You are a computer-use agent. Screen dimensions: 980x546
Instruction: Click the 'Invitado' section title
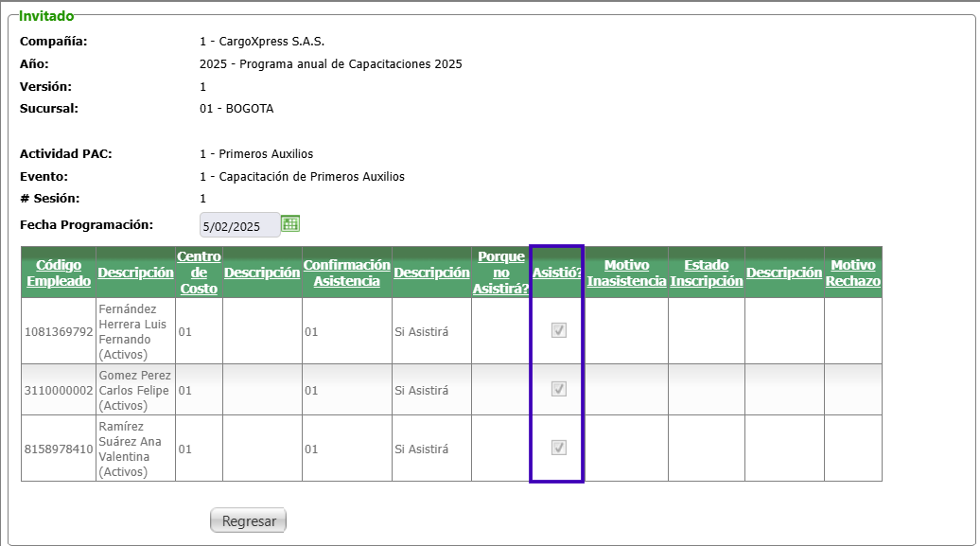tap(46, 16)
